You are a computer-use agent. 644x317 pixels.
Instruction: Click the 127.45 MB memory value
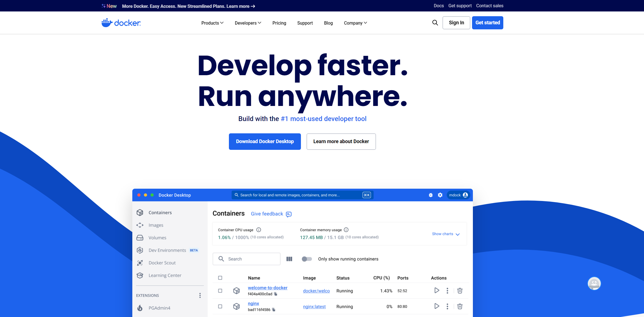311,237
